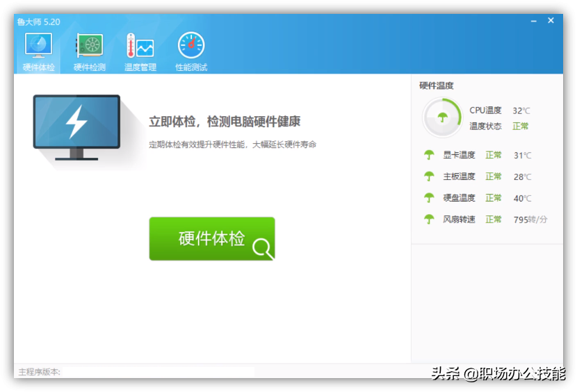
Task: Click the 40℃ hard disk temperature value
Action: point(523,198)
